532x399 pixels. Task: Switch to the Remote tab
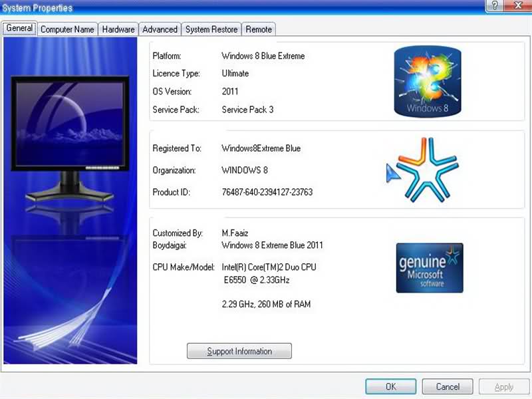click(259, 29)
